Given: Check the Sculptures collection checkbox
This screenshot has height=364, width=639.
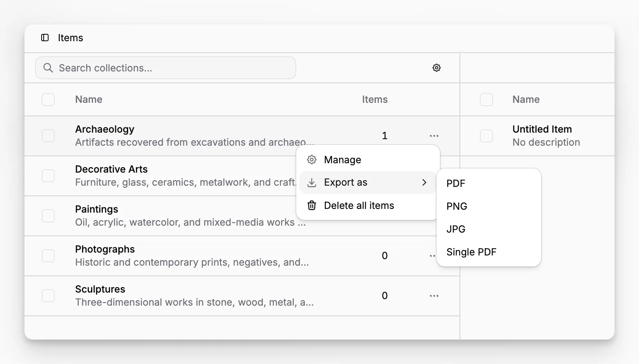Looking at the screenshot, I should pyautogui.click(x=48, y=296).
